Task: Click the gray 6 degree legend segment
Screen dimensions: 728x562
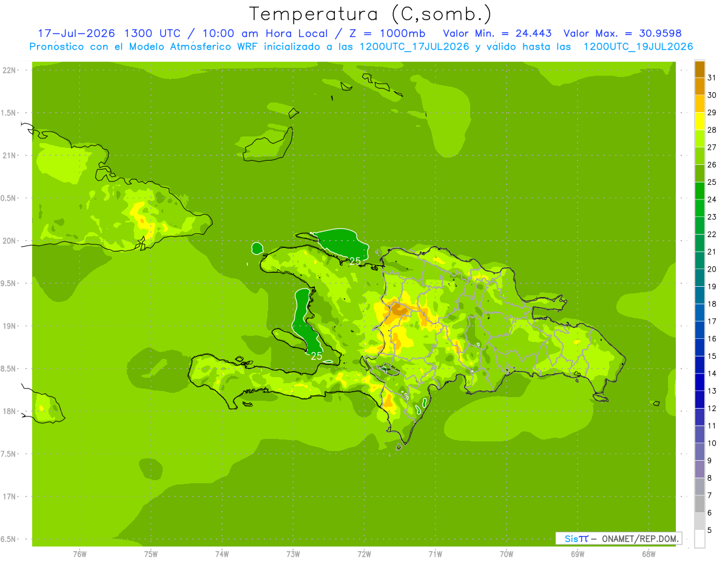Action: click(x=699, y=504)
